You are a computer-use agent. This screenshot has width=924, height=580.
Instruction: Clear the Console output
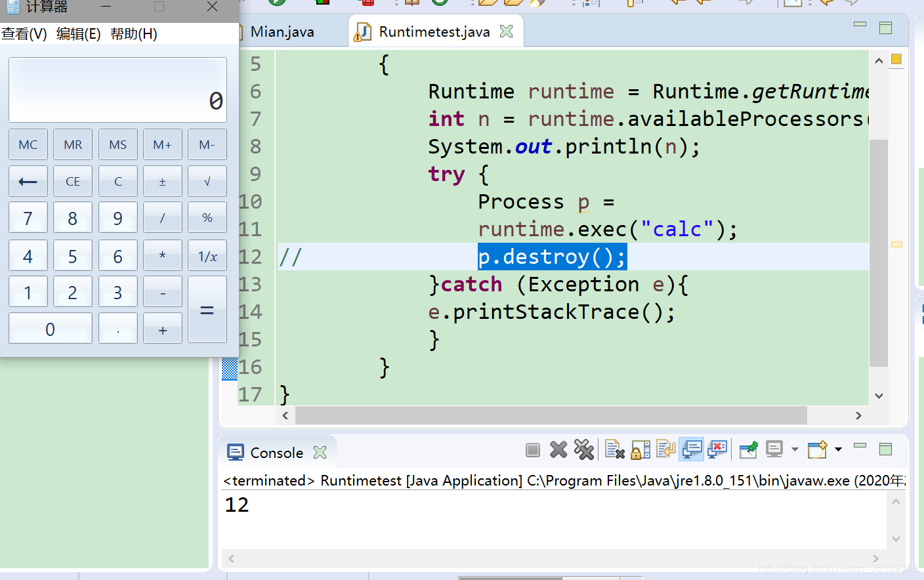[x=614, y=449]
